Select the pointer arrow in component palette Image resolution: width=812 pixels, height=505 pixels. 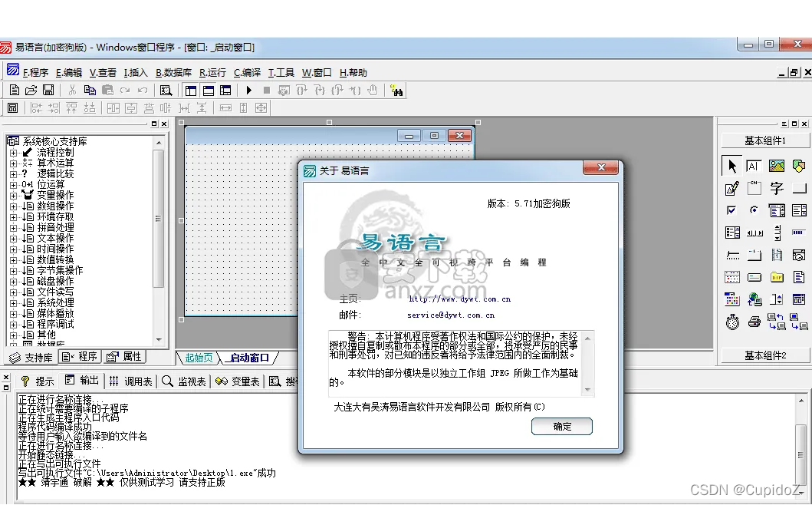click(x=731, y=166)
